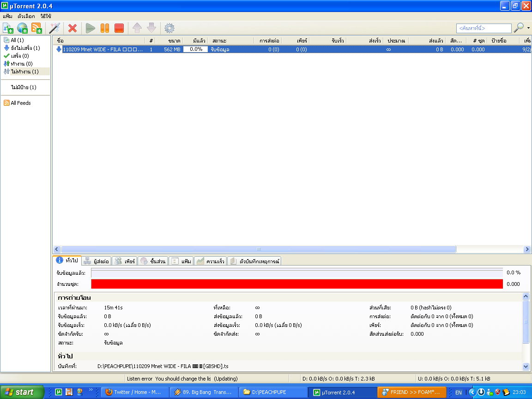Switch to ผู้ส่งต่อ trackers tab
The height and width of the screenshot is (399, 532).
(97, 261)
